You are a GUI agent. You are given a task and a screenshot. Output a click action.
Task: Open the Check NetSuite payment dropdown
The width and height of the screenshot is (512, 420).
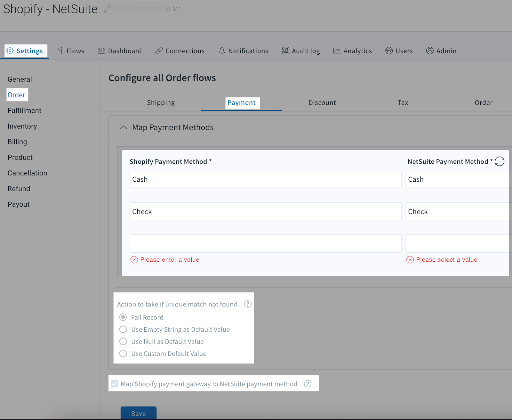pos(459,211)
